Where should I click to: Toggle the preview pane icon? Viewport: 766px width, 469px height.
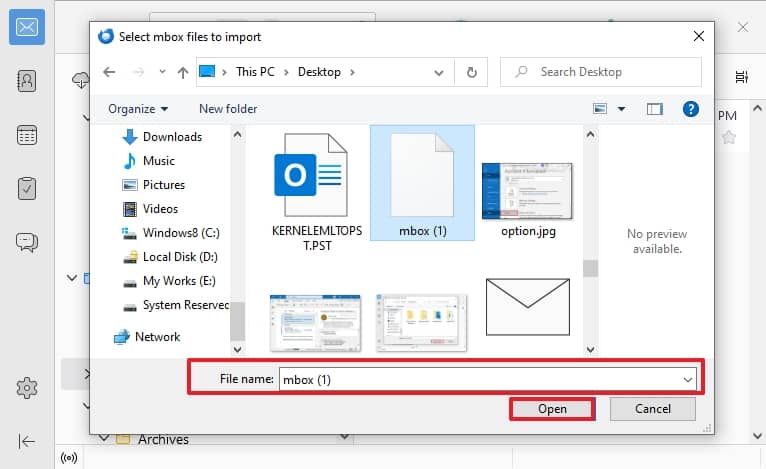pyautogui.click(x=655, y=109)
